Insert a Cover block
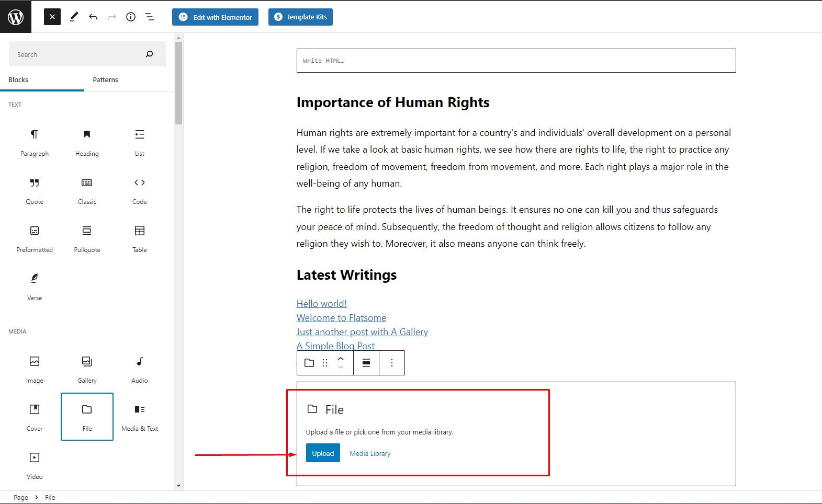Image resolution: width=822 pixels, height=504 pixels. [x=35, y=417]
